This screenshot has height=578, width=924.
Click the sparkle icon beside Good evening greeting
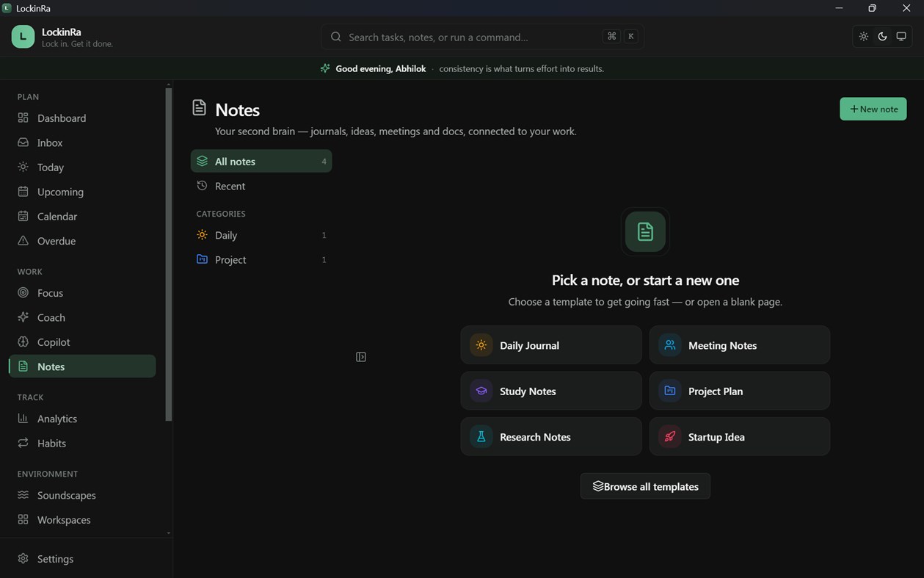325,68
